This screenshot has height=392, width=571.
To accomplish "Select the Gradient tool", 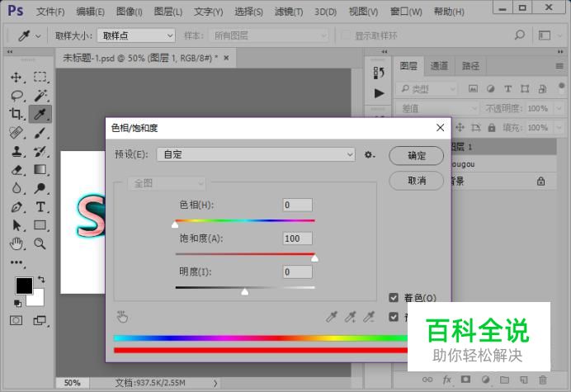I will point(40,169).
